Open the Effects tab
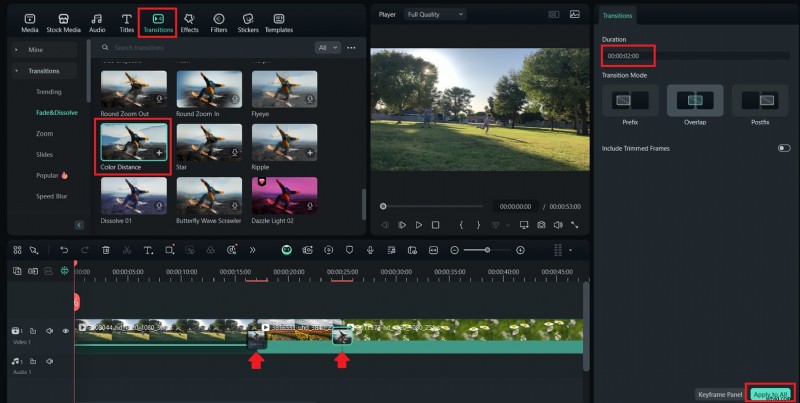This screenshot has height=403, width=800. 189,23
